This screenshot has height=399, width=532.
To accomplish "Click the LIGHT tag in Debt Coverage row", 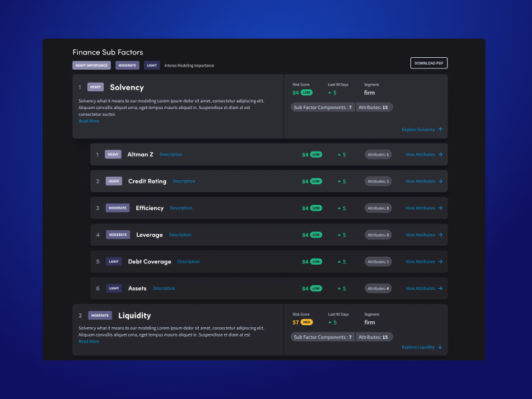I will 114,261.
